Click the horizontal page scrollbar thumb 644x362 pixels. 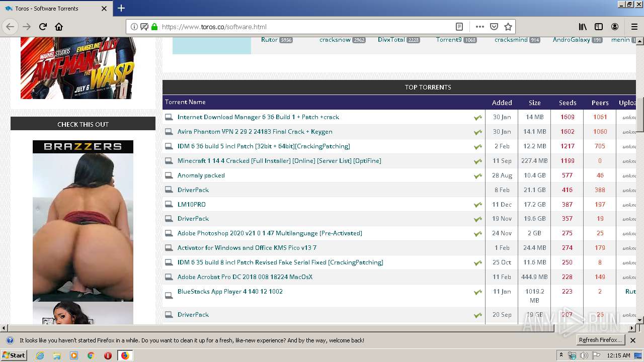point(281,328)
